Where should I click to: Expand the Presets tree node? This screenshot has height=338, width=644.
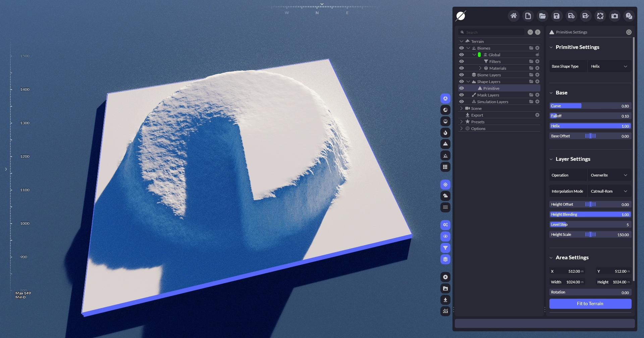click(x=462, y=122)
